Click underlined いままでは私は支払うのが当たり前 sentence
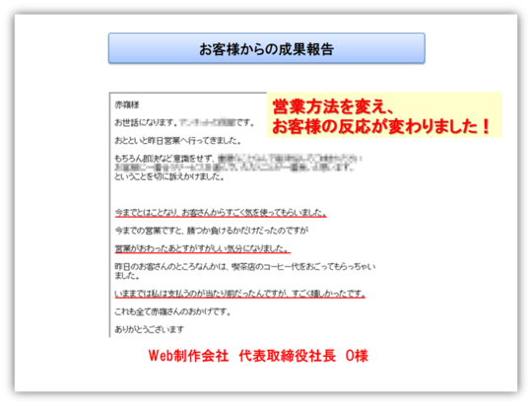532x406 pixels. tap(239, 294)
